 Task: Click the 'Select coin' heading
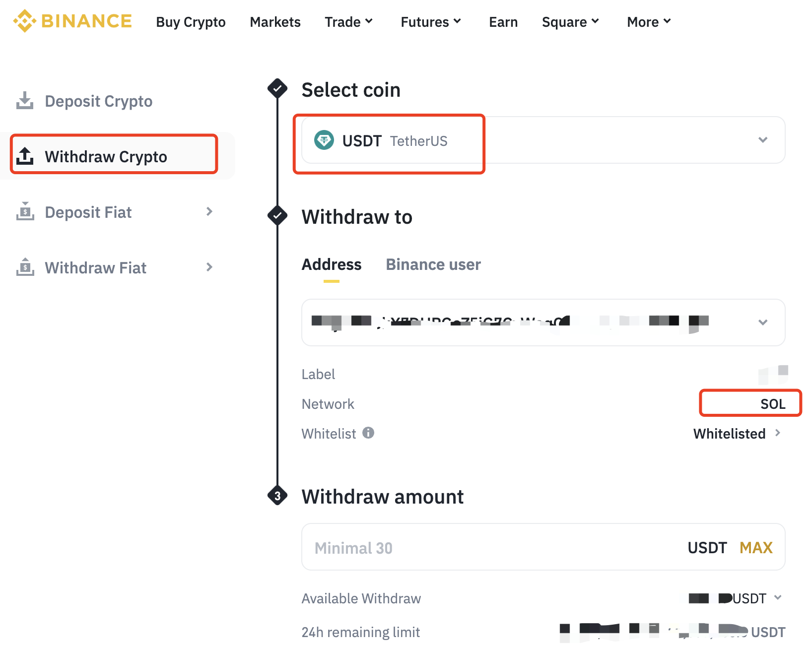pyautogui.click(x=351, y=90)
